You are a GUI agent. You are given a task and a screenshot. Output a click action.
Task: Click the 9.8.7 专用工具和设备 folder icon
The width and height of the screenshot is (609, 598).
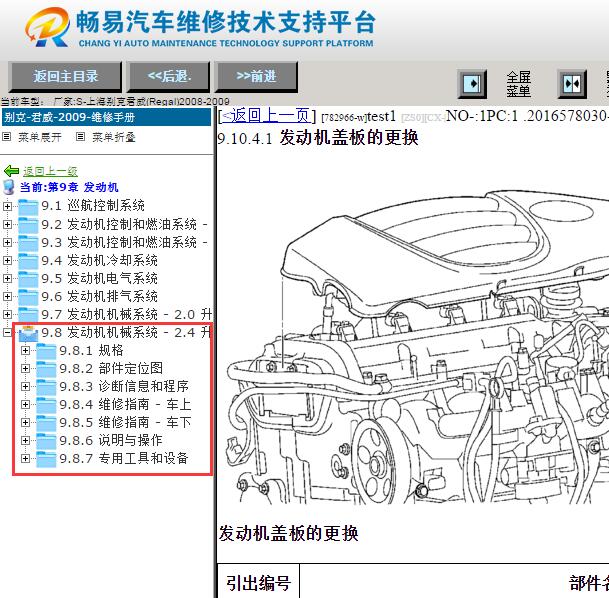point(46,459)
